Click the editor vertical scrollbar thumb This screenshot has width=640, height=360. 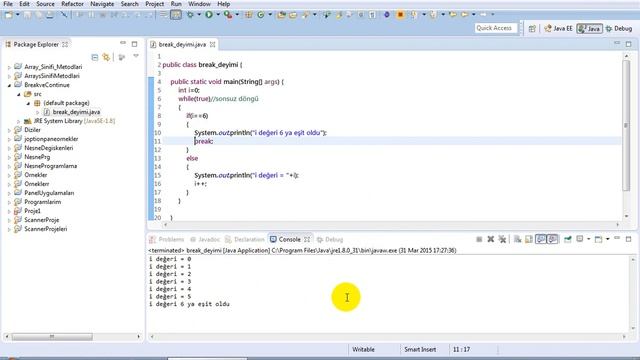627,126
